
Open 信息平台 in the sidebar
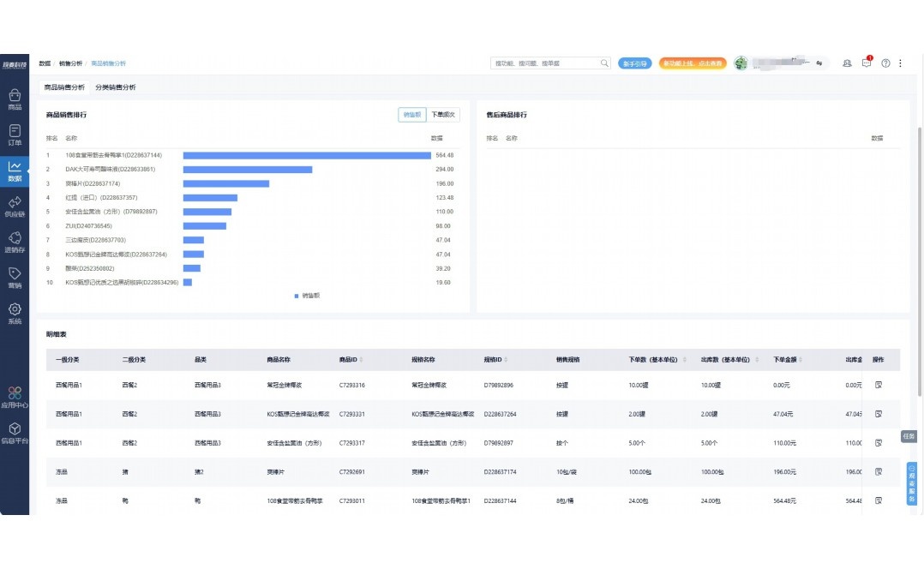coord(15,433)
